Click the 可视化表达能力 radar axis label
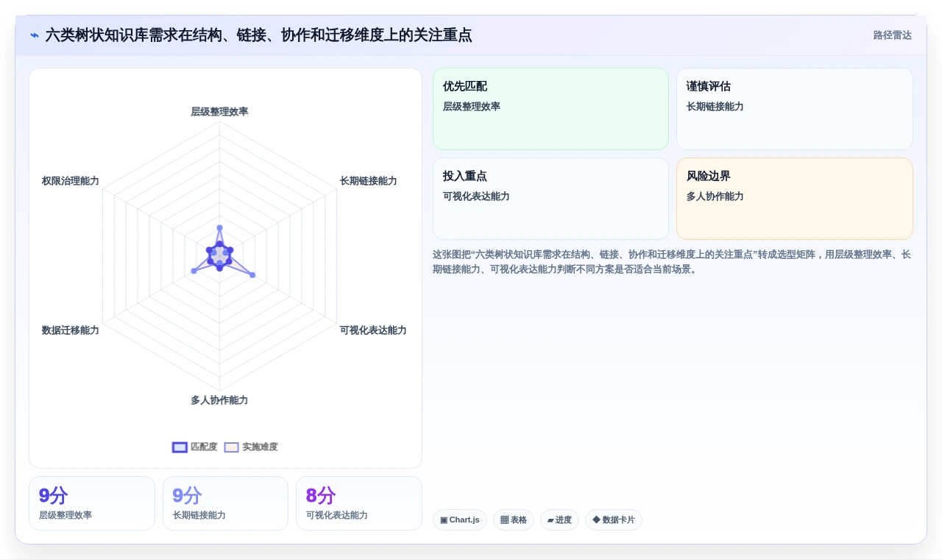The image size is (942, 560). coord(373,330)
